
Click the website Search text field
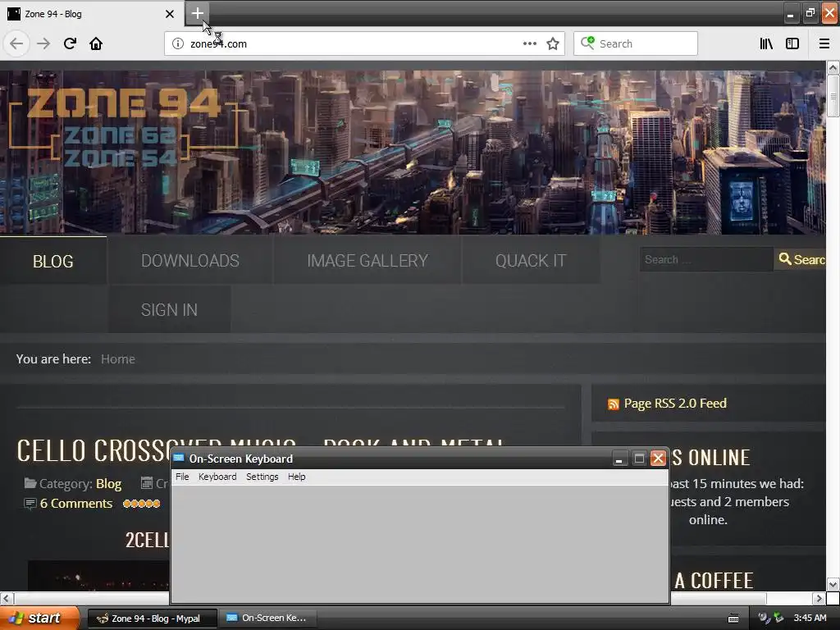point(706,259)
